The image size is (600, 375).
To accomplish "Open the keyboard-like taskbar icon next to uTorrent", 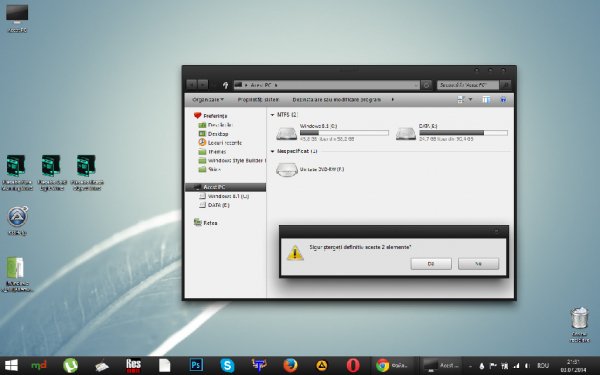I will 102,366.
